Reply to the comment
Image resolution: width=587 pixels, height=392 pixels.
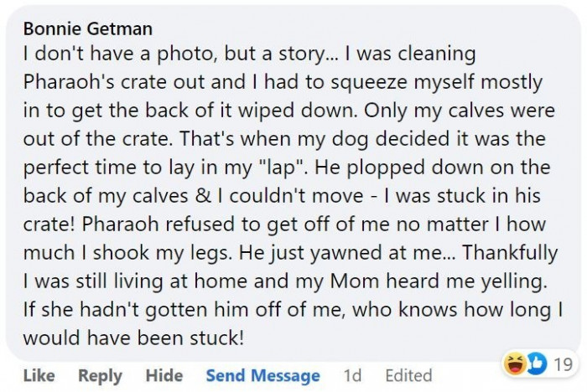click(x=100, y=376)
